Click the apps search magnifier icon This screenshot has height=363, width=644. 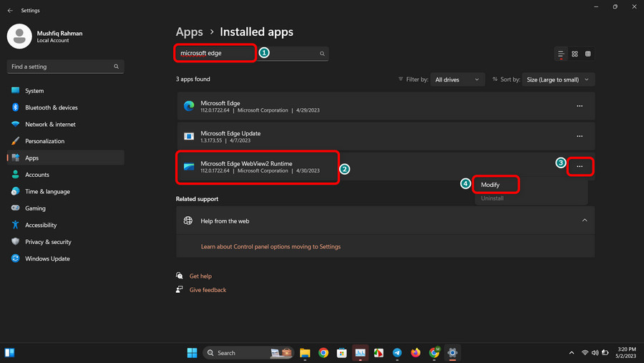322,54
